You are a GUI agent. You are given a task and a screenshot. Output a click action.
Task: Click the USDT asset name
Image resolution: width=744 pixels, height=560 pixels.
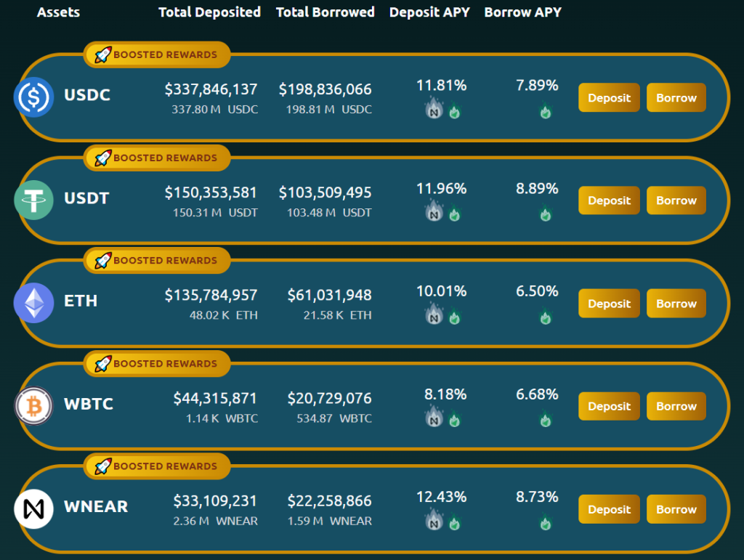click(x=87, y=198)
